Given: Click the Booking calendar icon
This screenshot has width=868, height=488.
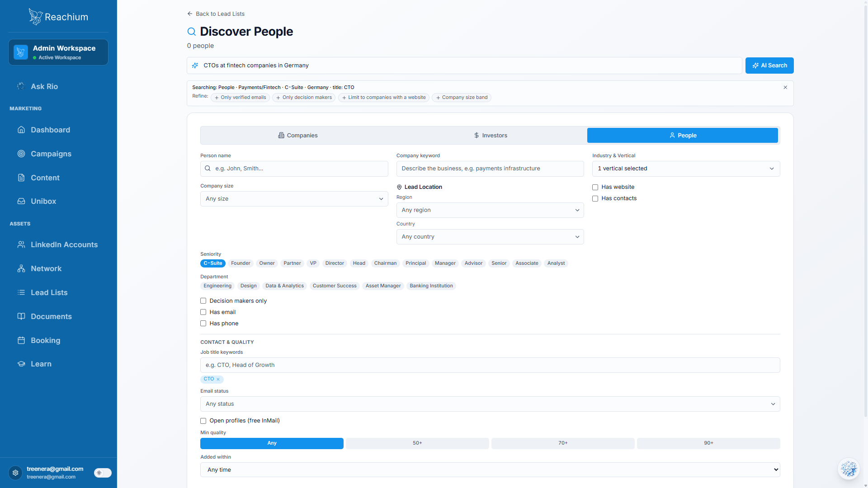Looking at the screenshot, I should tap(21, 340).
